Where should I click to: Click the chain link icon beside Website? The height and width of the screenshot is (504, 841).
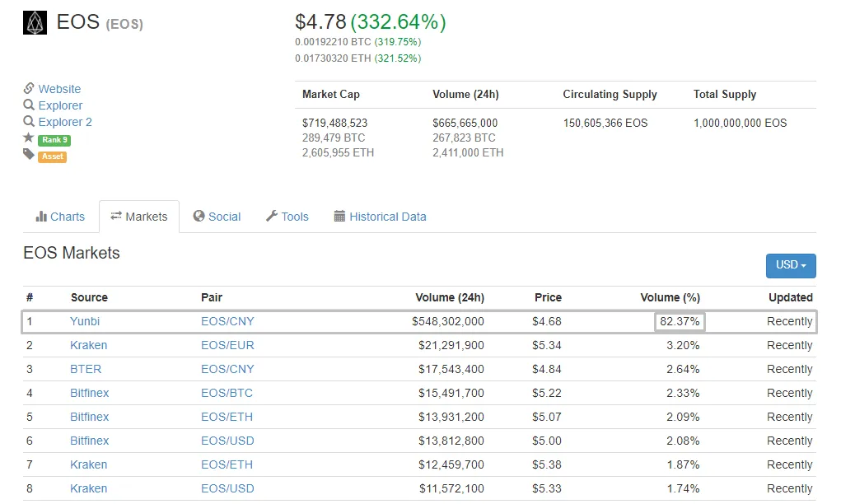[29, 88]
